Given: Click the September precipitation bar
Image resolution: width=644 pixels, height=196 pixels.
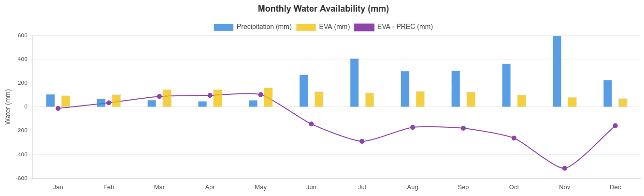Looking at the screenshot, I should point(456,89).
